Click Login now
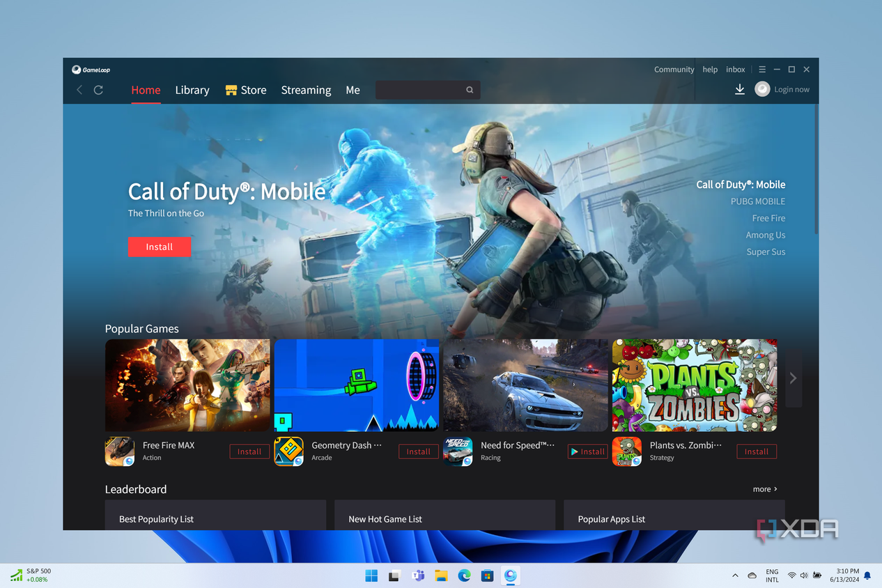 (791, 89)
